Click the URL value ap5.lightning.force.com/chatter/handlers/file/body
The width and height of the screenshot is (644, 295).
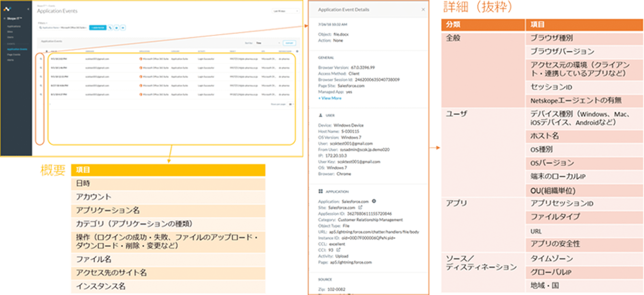pos(374,232)
